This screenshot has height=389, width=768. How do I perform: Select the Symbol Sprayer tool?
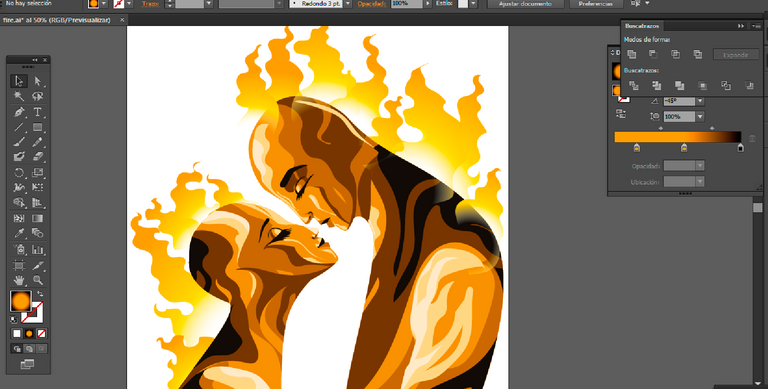point(19,249)
